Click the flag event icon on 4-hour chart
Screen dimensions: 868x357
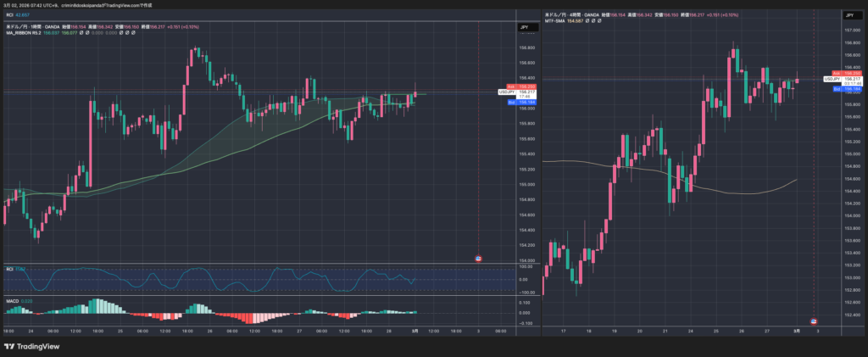point(815,321)
